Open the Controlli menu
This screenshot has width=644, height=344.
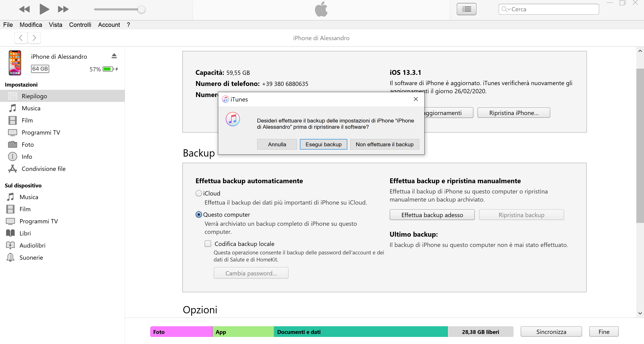click(x=80, y=25)
